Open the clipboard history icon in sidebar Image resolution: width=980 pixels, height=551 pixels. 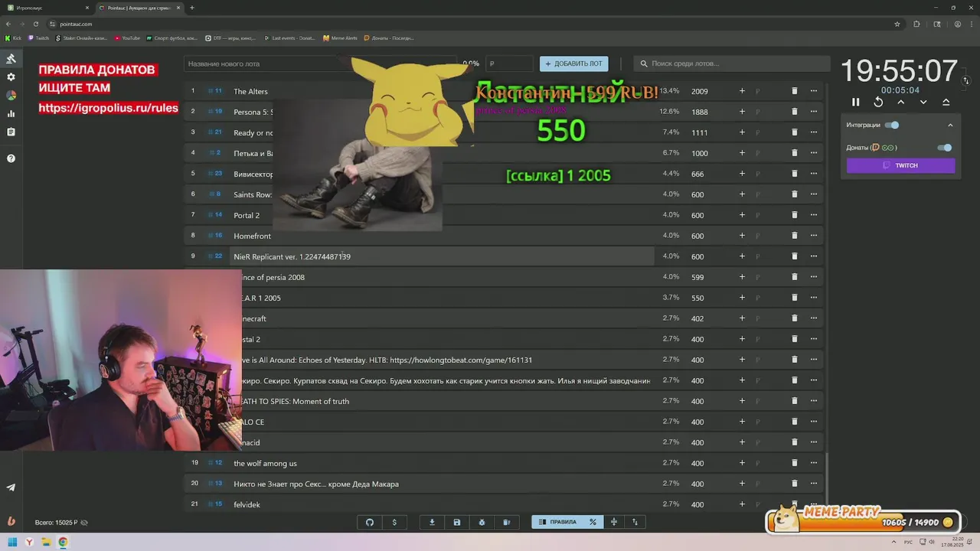tap(11, 132)
